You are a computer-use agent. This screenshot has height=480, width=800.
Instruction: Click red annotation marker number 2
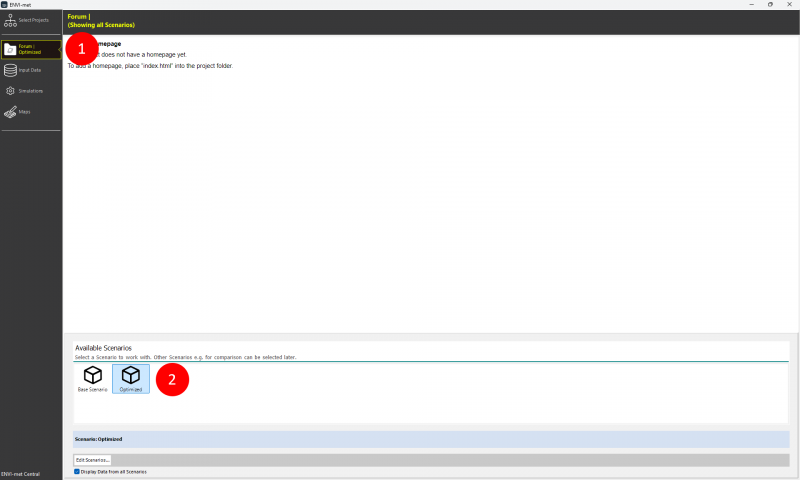(x=172, y=379)
